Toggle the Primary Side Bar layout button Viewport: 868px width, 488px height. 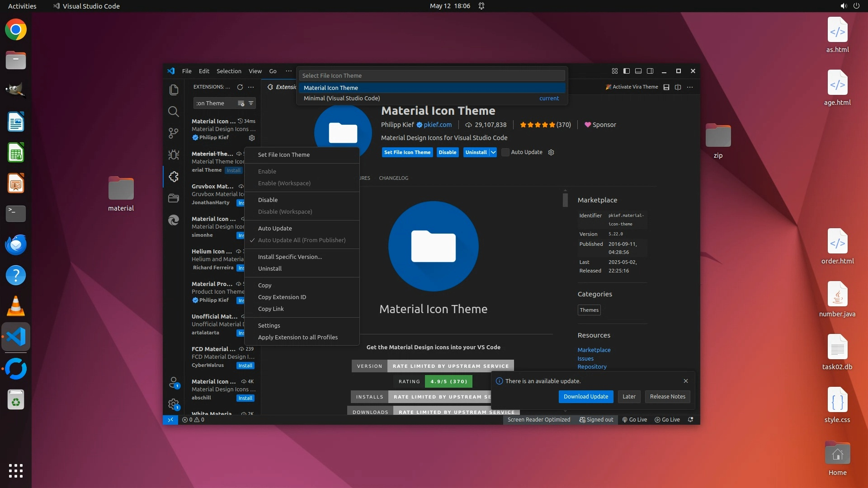(x=627, y=71)
